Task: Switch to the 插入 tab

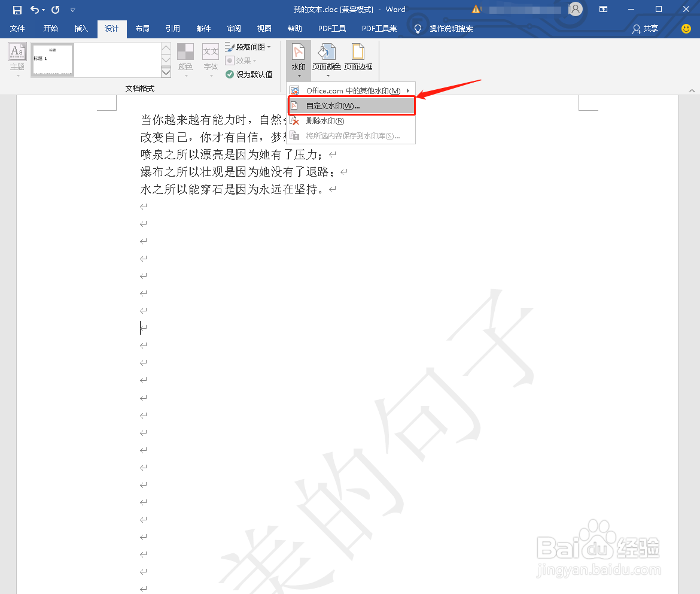Action: (x=81, y=29)
